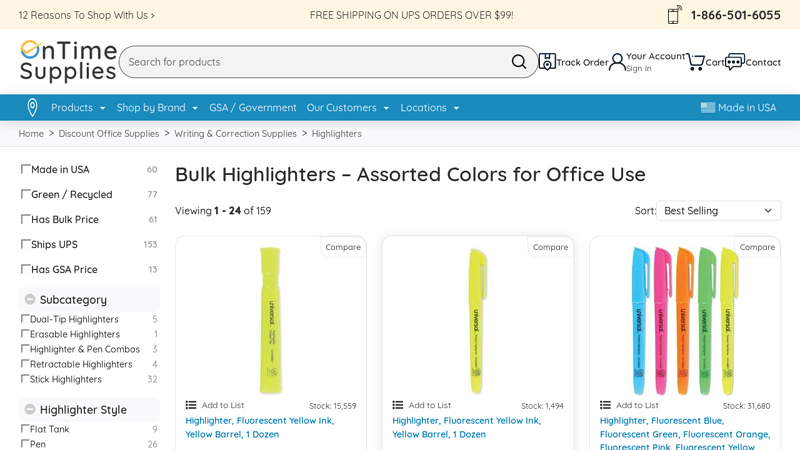
Task: Open pen-style yellow highlighter product image
Action: tap(477, 320)
